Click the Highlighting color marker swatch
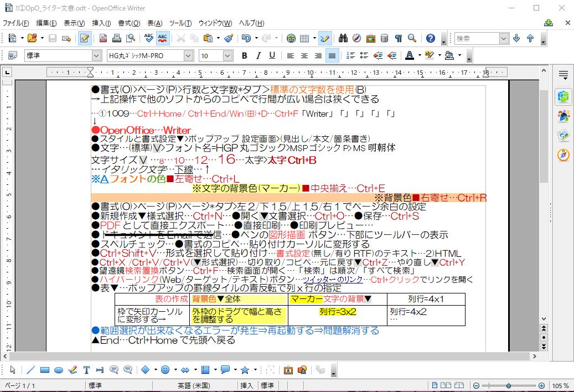The image size is (574, 392). [x=430, y=55]
